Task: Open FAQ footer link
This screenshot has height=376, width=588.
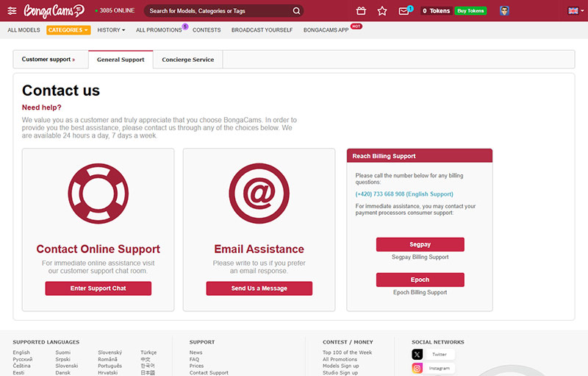Action: click(x=194, y=359)
